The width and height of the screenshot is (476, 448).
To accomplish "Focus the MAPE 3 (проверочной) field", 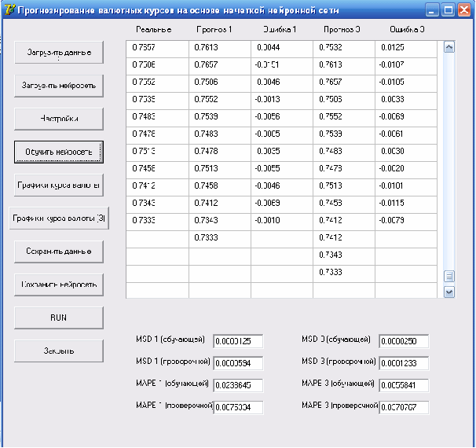I will click(404, 407).
